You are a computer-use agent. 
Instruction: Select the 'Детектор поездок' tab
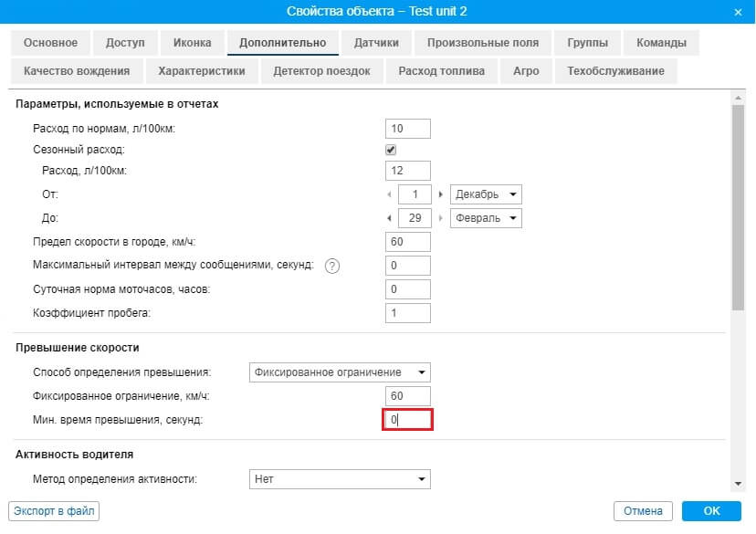(321, 71)
